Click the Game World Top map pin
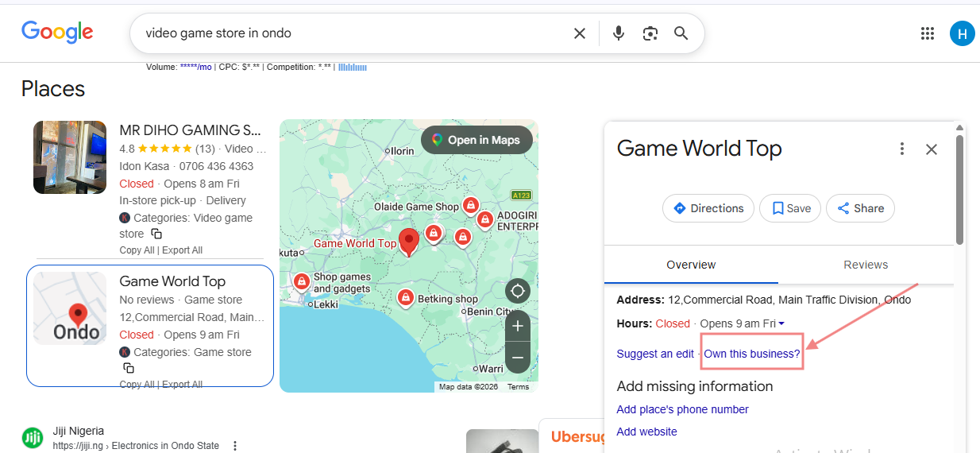The height and width of the screenshot is (453, 980). point(409,242)
